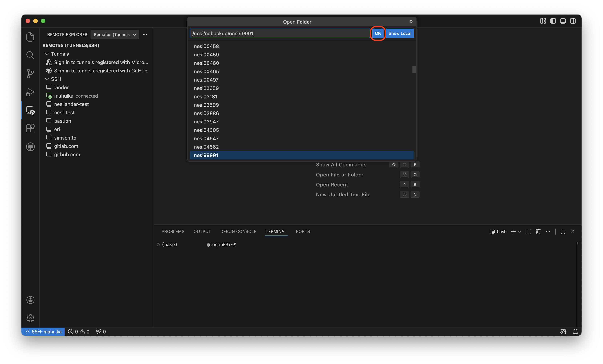Click OK in the Open Folder dialog

coord(378,33)
